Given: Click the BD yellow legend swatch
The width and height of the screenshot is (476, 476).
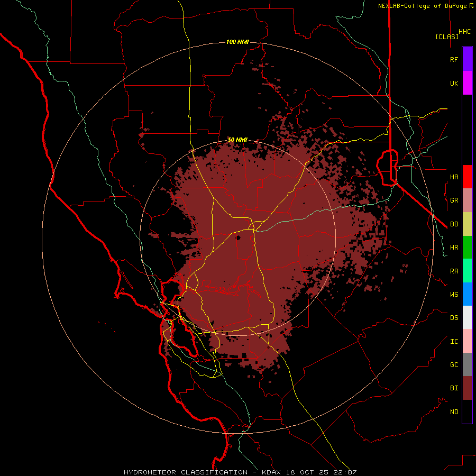Looking at the screenshot, I should coord(467,224).
